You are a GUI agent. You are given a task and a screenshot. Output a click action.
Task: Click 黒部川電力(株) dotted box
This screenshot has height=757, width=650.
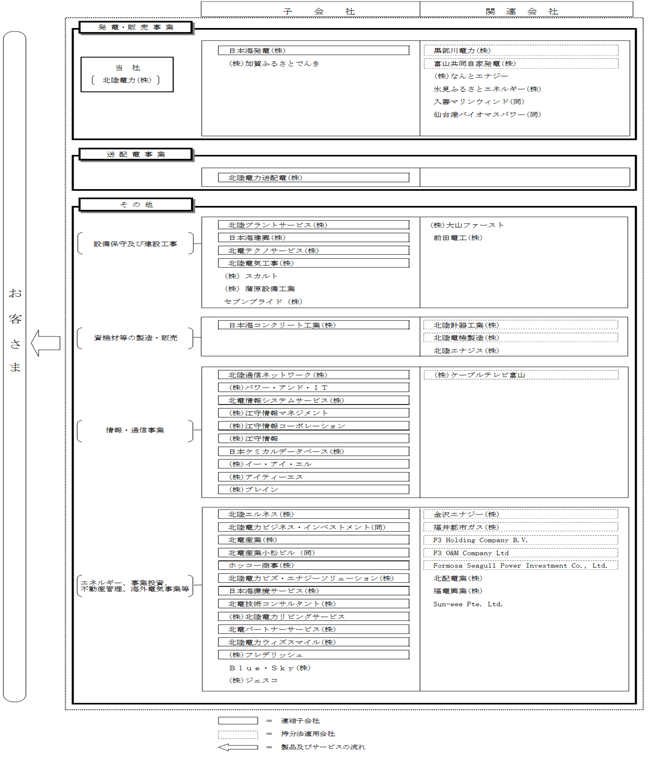click(521, 50)
